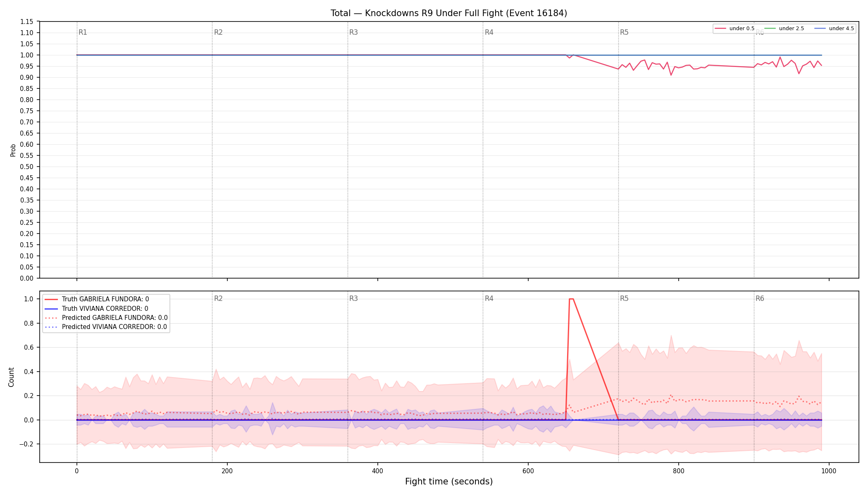Click the R5 label in the Count chart
The width and height of the screenshot is (868, 496).
tap(624, 298)
